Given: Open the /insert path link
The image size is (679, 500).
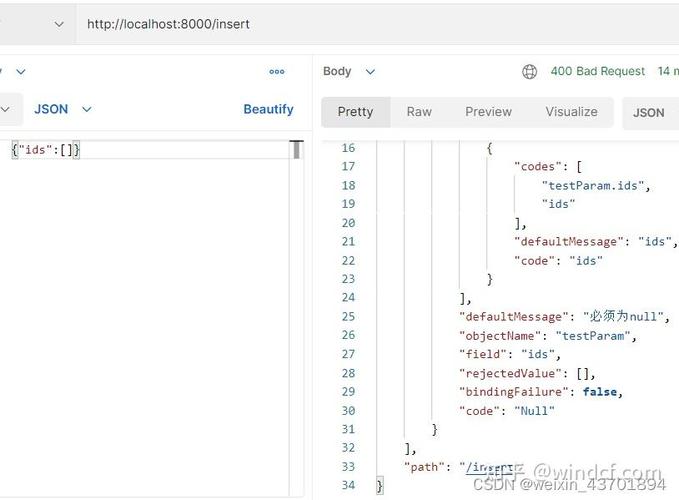Looking at the screenshot, I should tap(488, 468).
